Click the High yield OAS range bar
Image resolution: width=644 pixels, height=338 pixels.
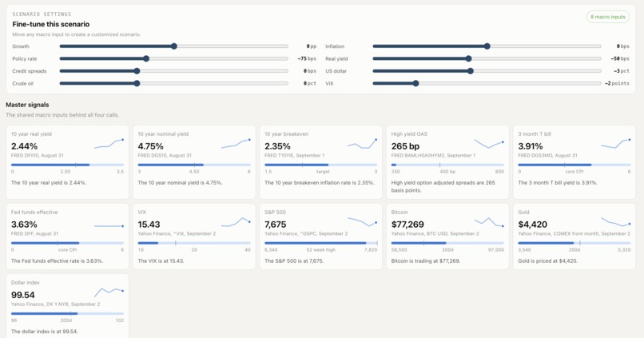point(447,165)
